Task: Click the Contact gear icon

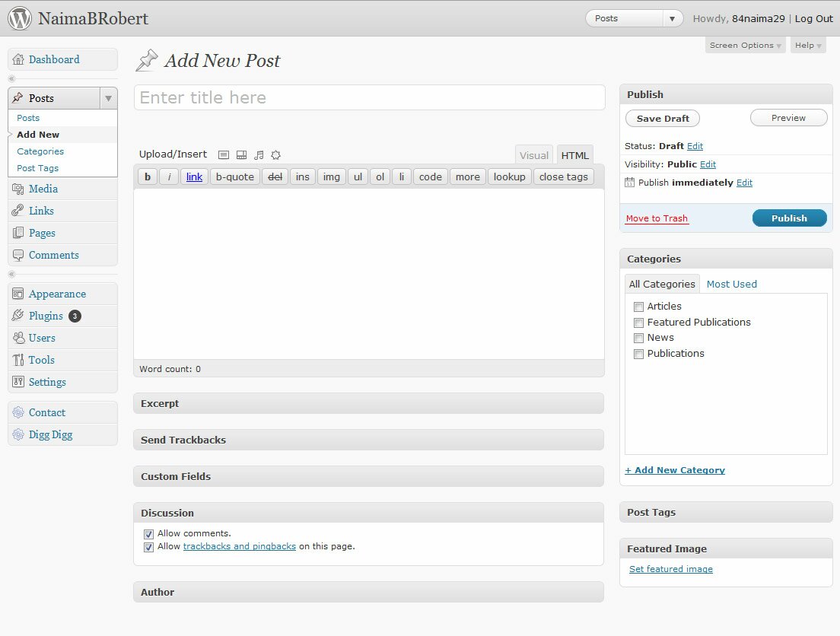Action: (x=18, y=412)
